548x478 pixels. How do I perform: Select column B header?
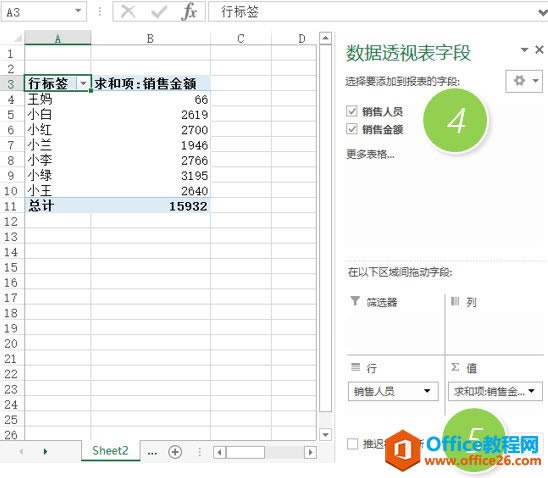point(150,38)
